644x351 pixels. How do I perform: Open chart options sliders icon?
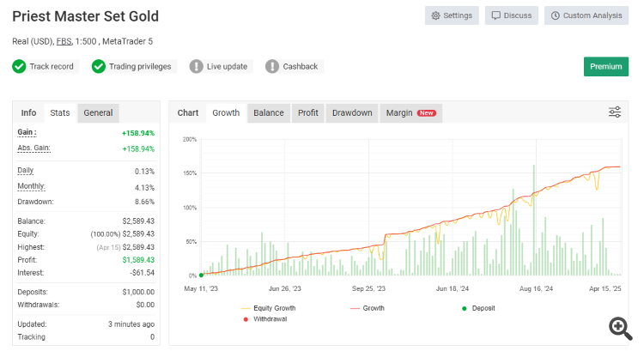(x=615, y=112)
